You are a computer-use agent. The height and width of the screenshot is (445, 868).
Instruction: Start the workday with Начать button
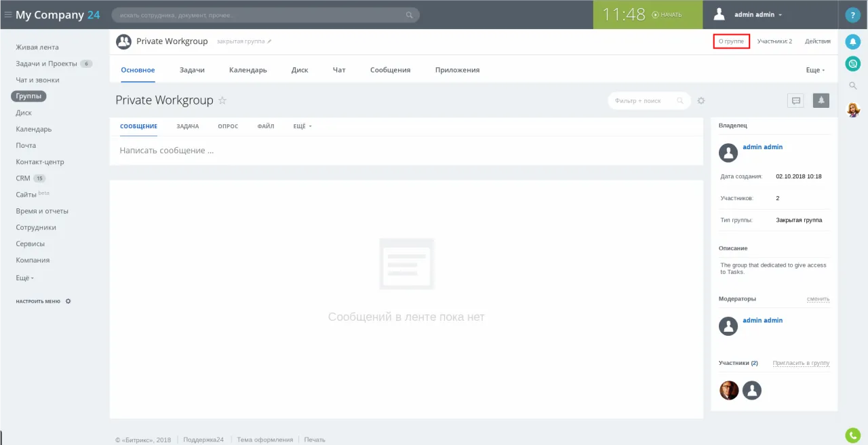[x=667, y=15]
